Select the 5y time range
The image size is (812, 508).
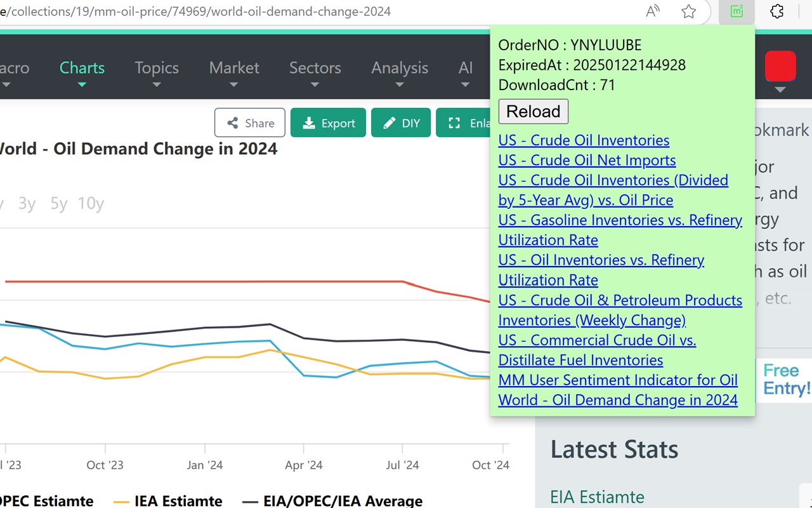point(59,203)
